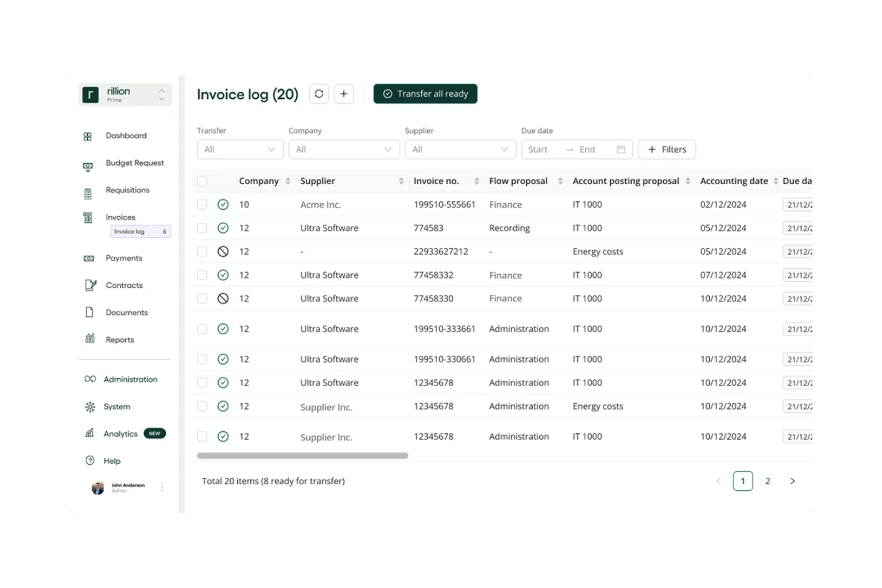Open the Analytics section marked NEW
882x588 pixels.
click(120, 433)
